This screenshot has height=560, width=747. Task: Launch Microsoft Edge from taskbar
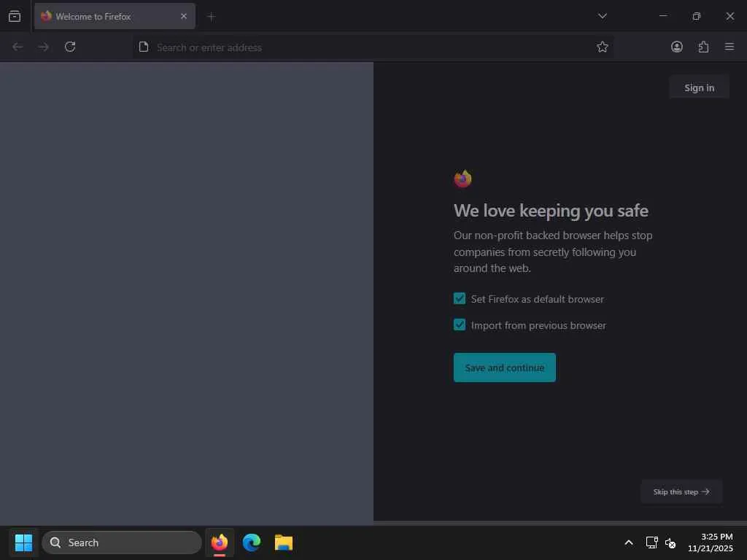click(x=252, y=542)
